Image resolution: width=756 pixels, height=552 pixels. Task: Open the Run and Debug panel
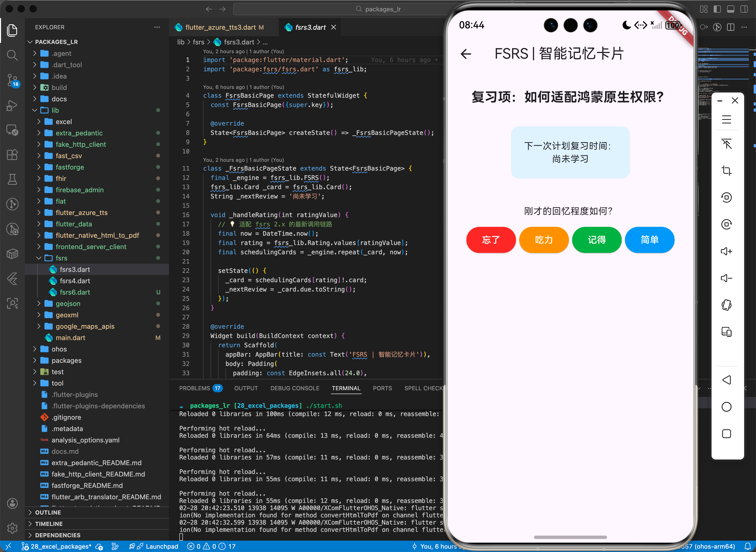point(12,106)
